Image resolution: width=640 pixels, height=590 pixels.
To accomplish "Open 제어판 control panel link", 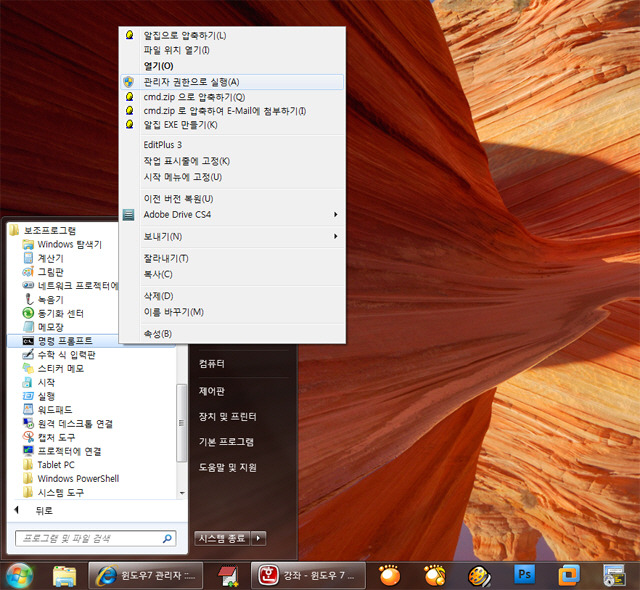I will (x=211, y=391).
